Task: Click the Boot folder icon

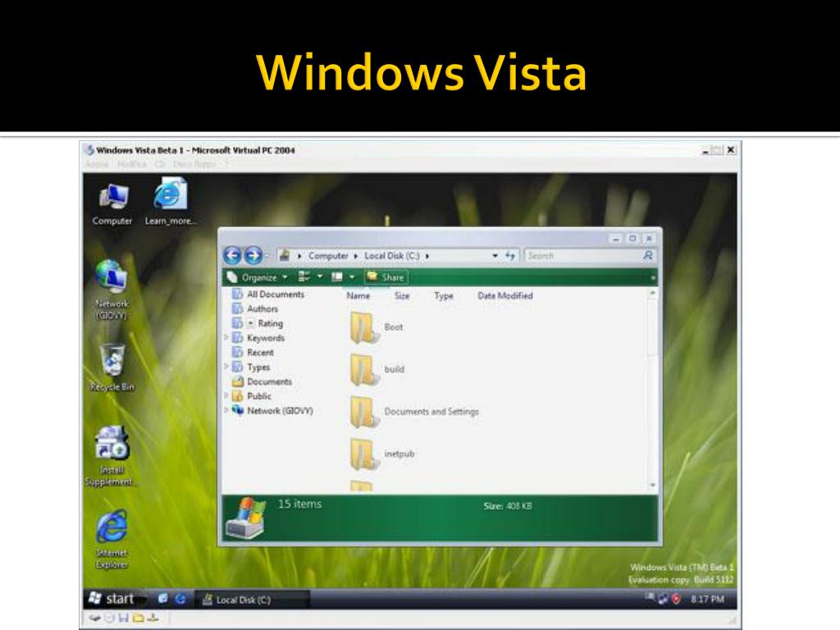Action: pyautogui.click(x=363, y=327)
